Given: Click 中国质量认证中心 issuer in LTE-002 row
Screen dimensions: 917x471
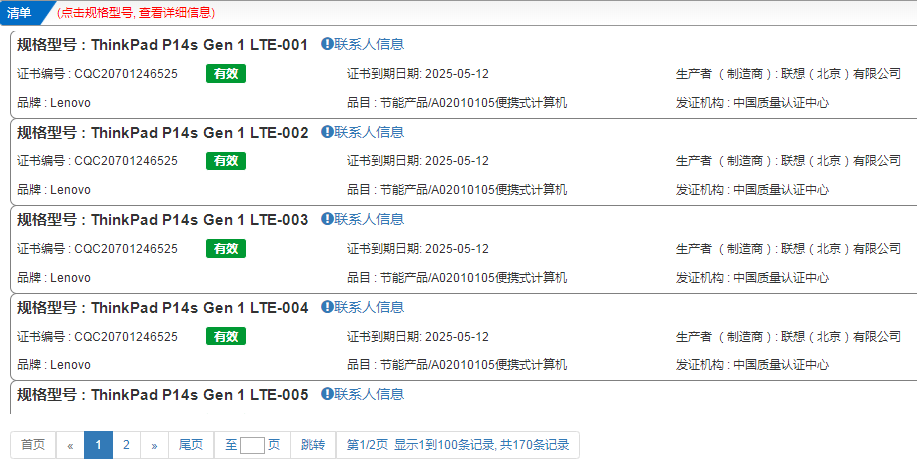Looking at the screenshot, I should click(781, 190).
